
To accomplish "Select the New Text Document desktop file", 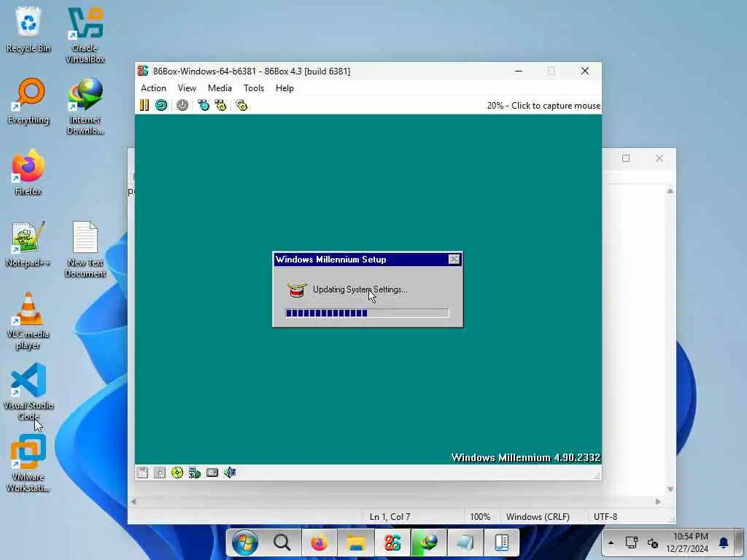I will tap(85, 249).
